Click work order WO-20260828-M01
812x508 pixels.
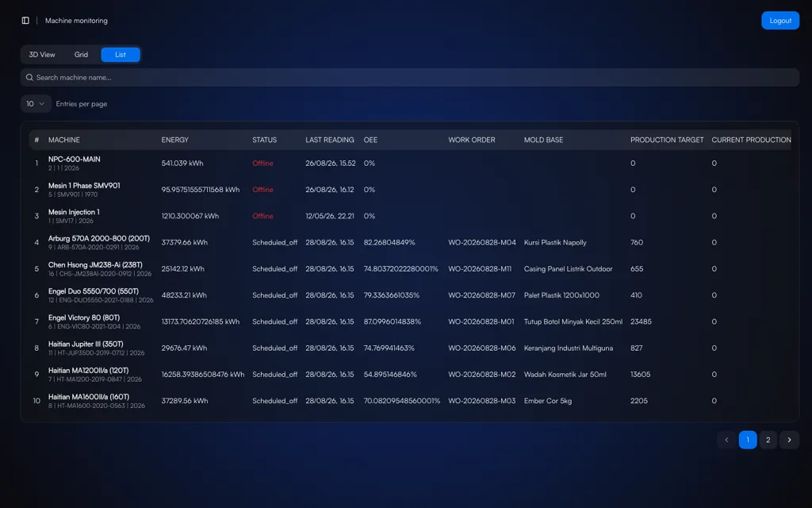click(481, 322)
